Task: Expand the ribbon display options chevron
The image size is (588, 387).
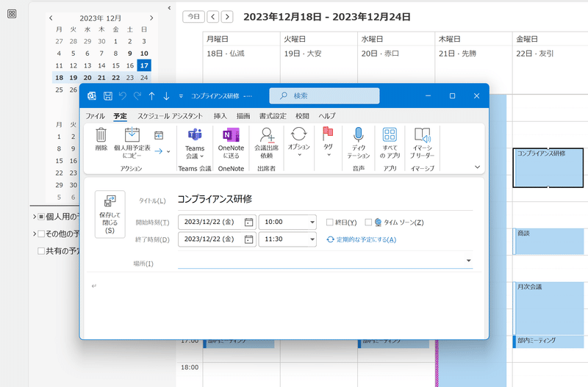Action: click(x=477, y=167)
